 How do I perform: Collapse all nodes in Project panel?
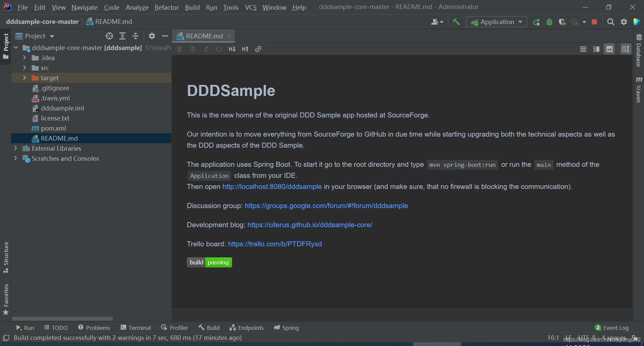136,36
